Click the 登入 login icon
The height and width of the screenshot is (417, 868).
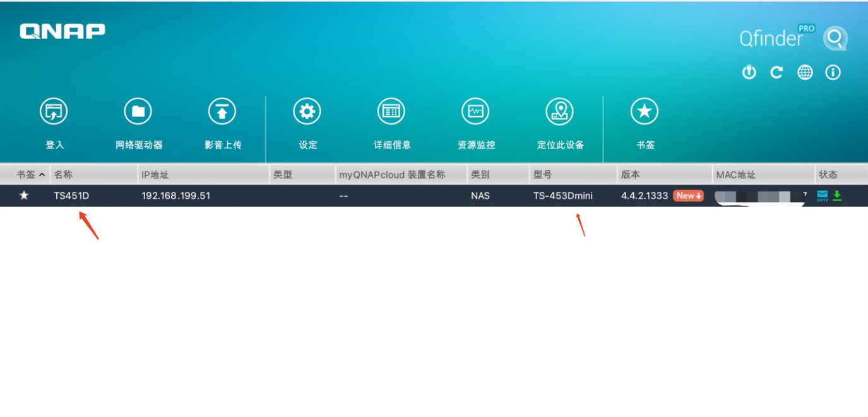pyautogui.click(x=54, y=112)
